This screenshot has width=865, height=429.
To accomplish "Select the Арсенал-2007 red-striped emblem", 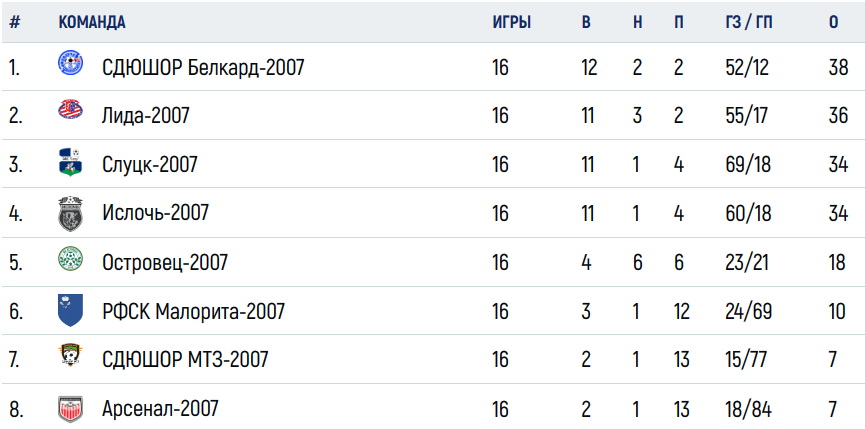I will [x=71, y=409].
